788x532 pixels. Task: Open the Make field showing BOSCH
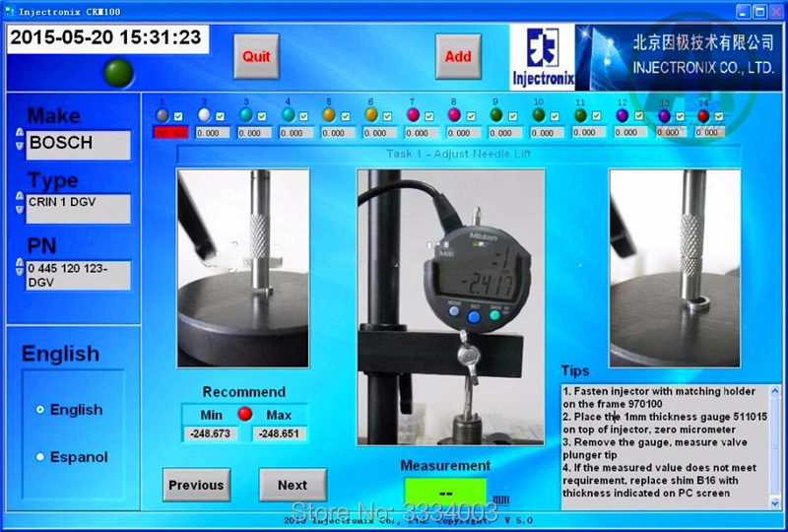[79, 145]
